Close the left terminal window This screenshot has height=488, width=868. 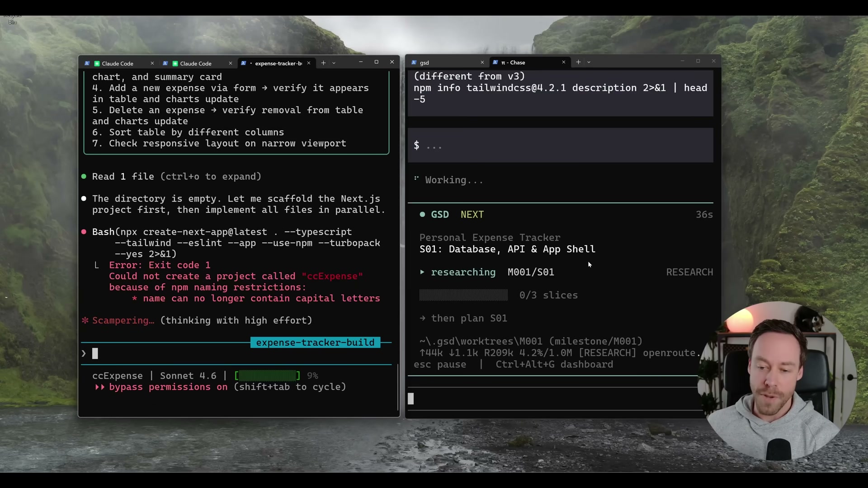point(392,62)
